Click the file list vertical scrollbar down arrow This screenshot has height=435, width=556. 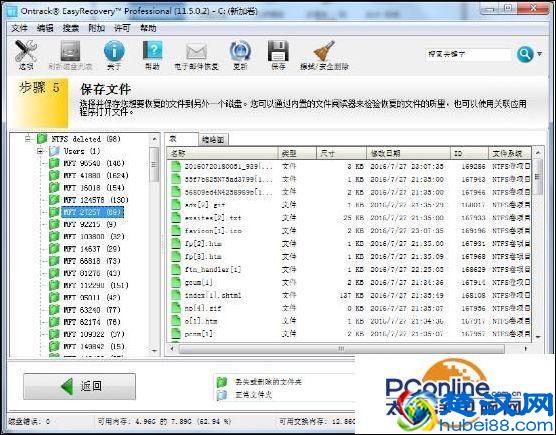tap(538, 337)
